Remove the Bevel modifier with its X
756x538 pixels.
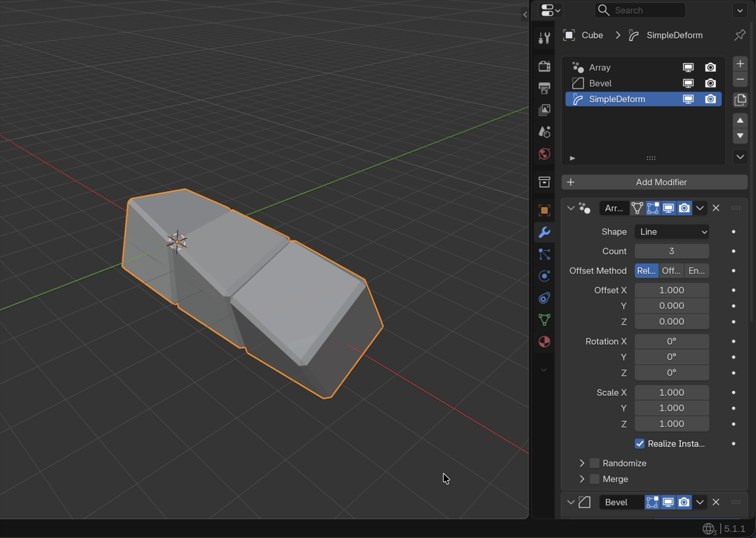716,502
